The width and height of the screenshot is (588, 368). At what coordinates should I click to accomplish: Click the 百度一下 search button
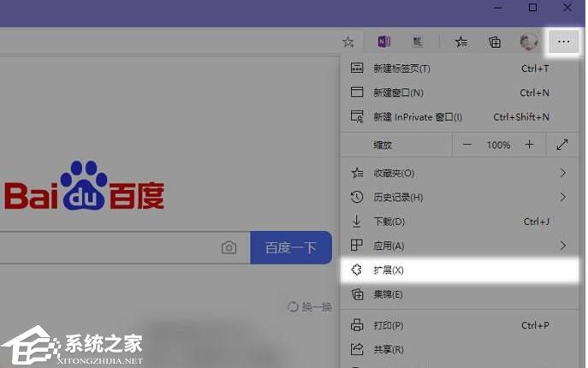pyautogui.click(x=291, y=247)
